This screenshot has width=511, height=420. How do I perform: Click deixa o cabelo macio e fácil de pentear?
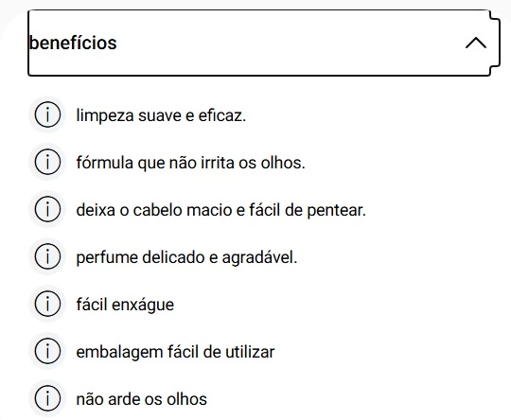(220, 210)
